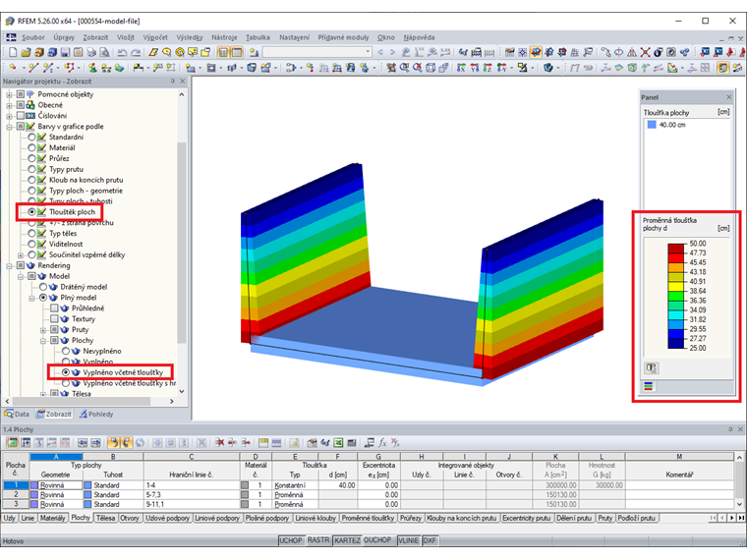Select the Materiál color option
The image size is (747, 560).
31,147
